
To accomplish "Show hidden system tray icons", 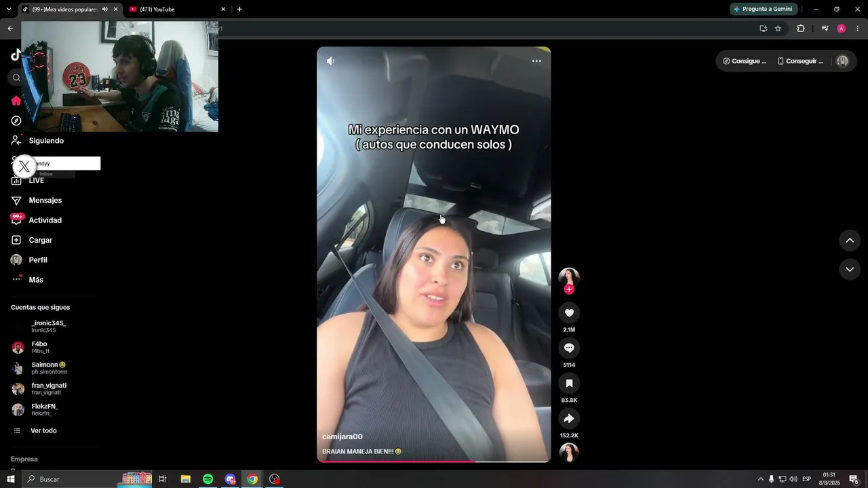I will point(761,479).
